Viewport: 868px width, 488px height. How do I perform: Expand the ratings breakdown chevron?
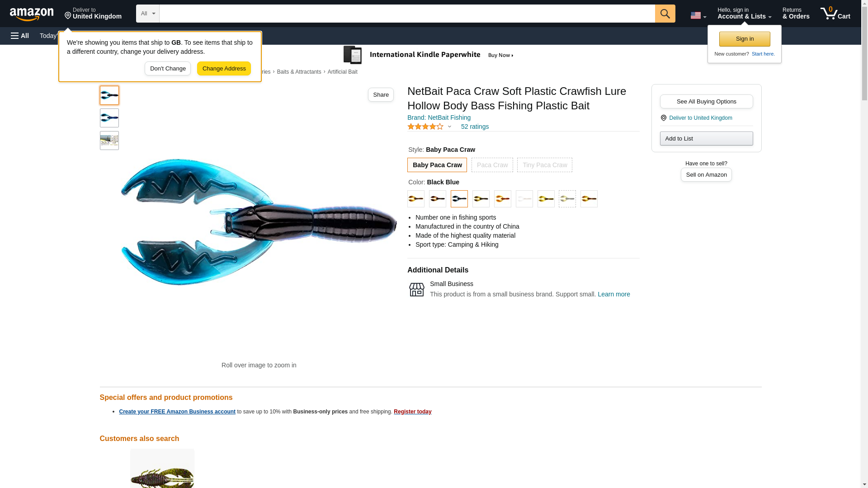coord(449,127)
